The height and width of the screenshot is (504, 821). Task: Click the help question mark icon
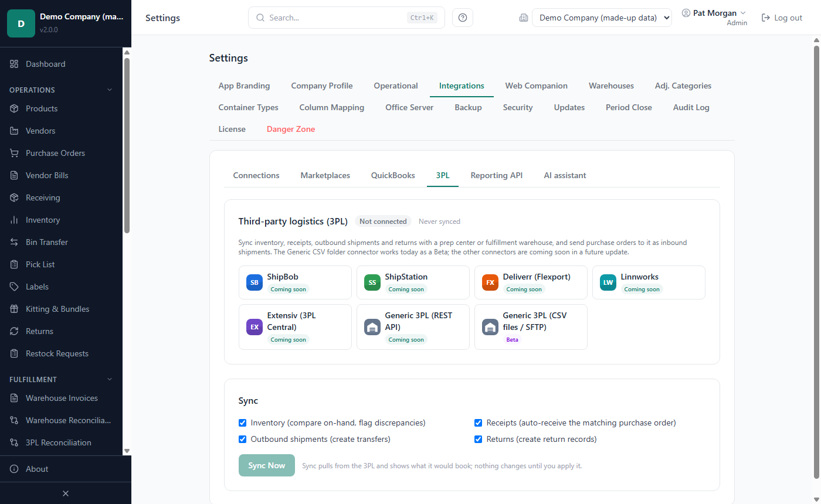463,18
